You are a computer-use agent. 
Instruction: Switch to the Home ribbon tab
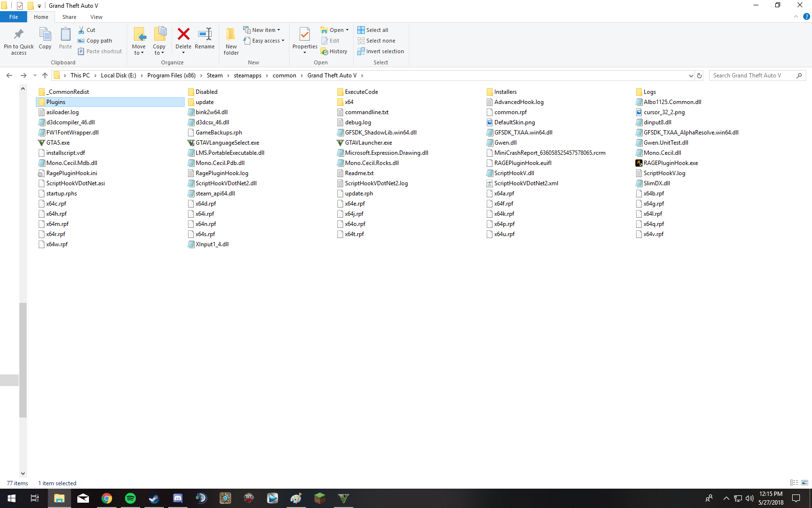pyautogui.click(x=41, y=17)
